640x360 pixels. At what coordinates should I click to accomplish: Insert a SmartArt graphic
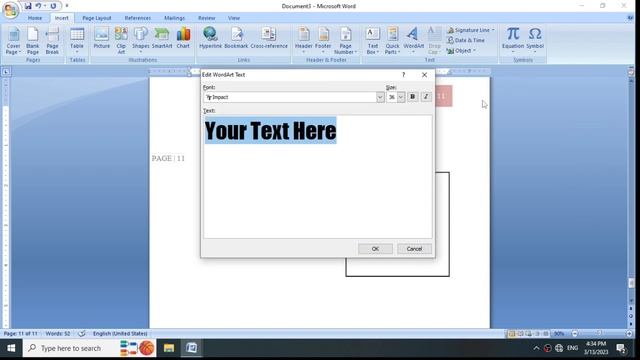click(x=162, y=39)
